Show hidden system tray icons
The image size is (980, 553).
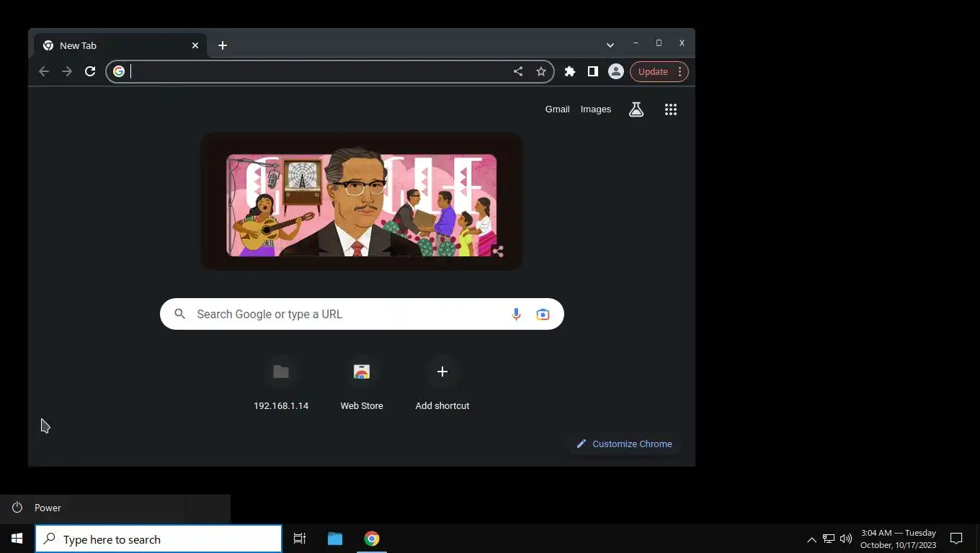tap(811, 539)
